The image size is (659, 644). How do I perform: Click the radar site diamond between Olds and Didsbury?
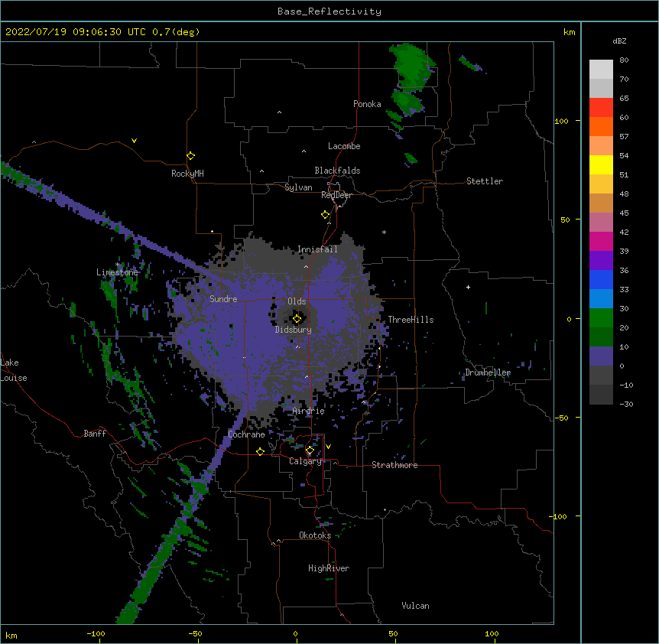297,319
